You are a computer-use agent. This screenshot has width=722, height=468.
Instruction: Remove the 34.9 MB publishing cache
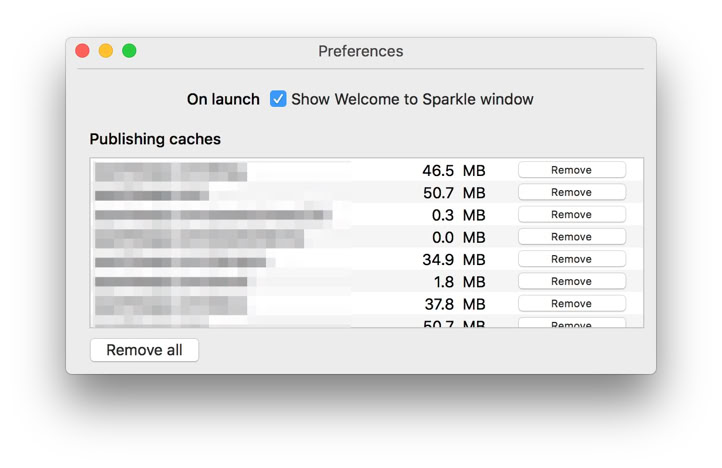(x=571, y=259)
